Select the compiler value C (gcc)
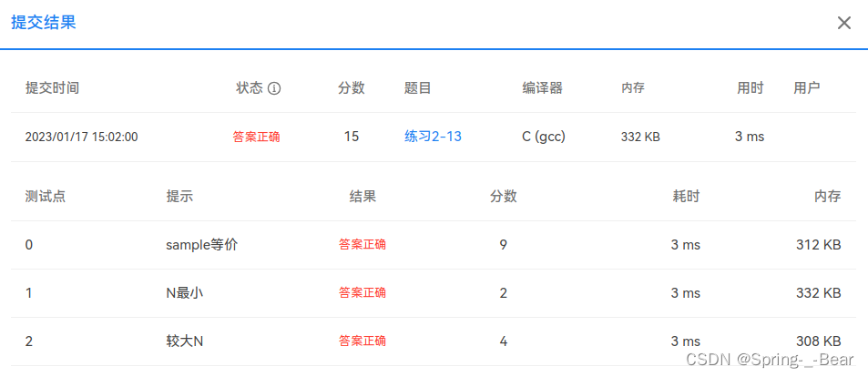 pos(544,137)
